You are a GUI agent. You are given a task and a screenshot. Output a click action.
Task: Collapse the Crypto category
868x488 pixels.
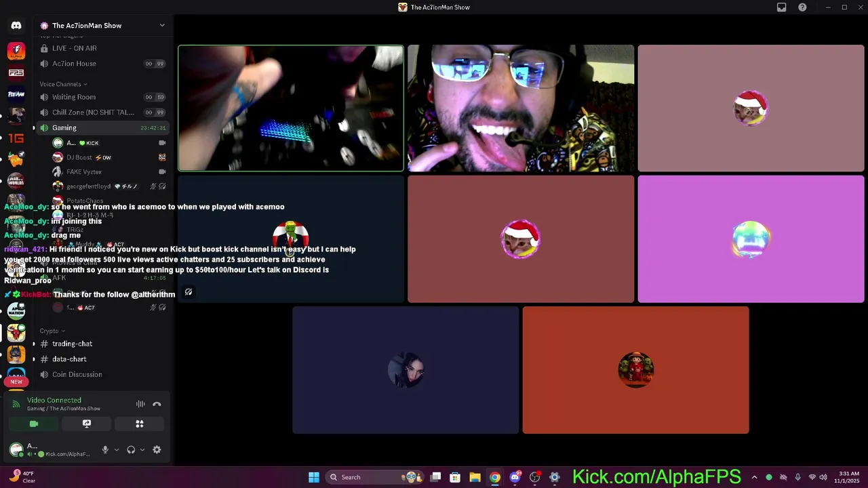[x=52, y=331]
